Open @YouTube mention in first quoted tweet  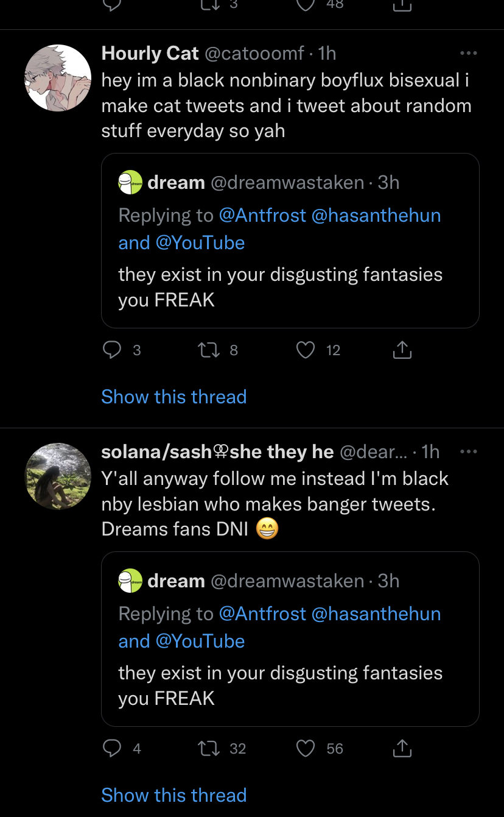(200, 242)
